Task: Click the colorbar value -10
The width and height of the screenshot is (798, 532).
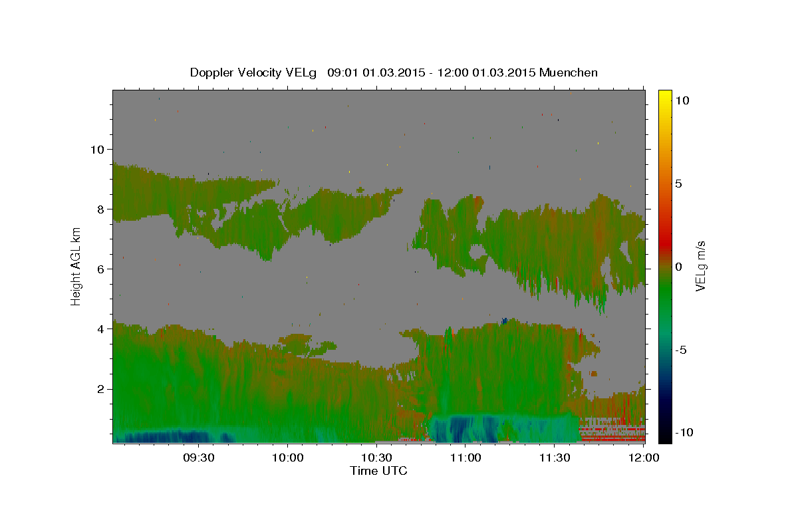Action: 684,433
